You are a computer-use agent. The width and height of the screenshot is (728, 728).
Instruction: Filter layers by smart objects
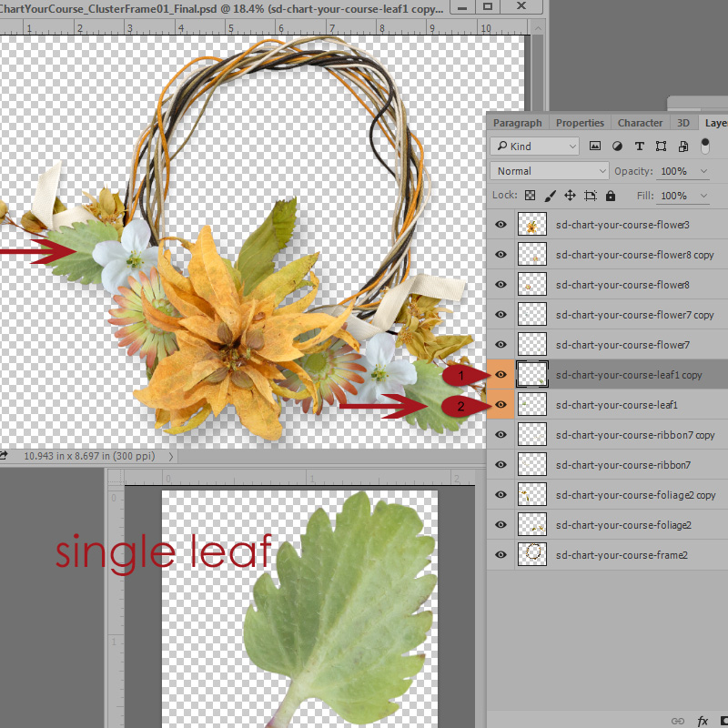click(x=682, y=147)
